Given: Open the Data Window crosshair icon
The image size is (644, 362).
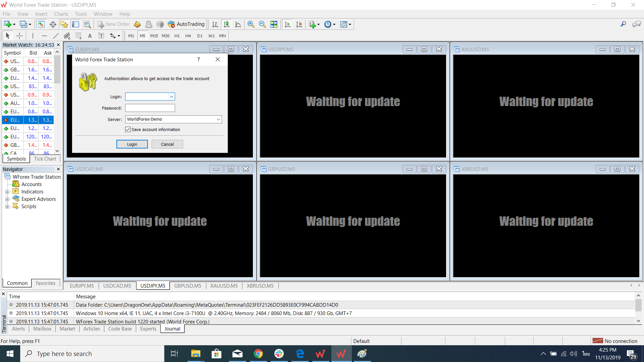Looking at the screenshot, I should (x=53, y=24).
